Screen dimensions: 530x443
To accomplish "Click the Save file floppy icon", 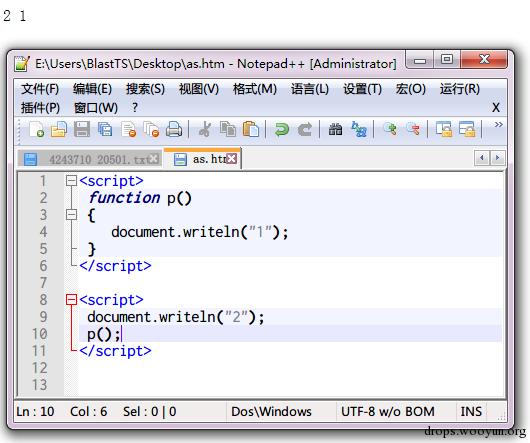I will (x=82, y=129).
